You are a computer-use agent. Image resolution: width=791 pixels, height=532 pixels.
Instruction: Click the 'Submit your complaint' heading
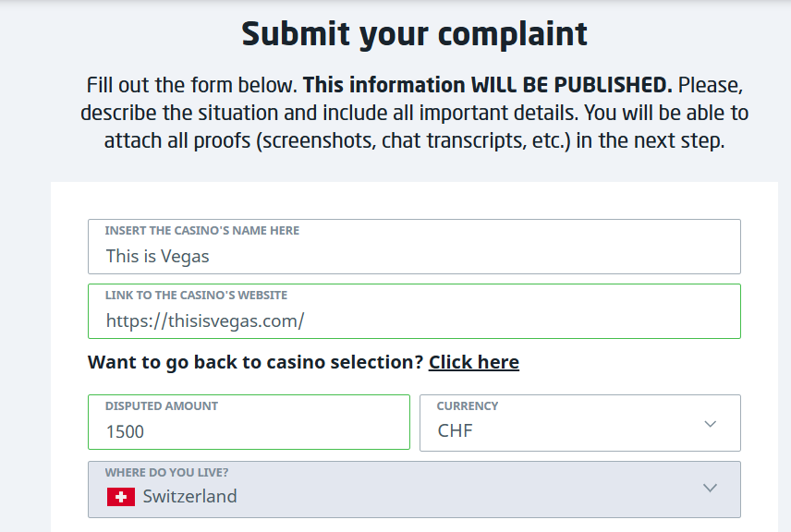pyautogui.click(x=414, y=34)
